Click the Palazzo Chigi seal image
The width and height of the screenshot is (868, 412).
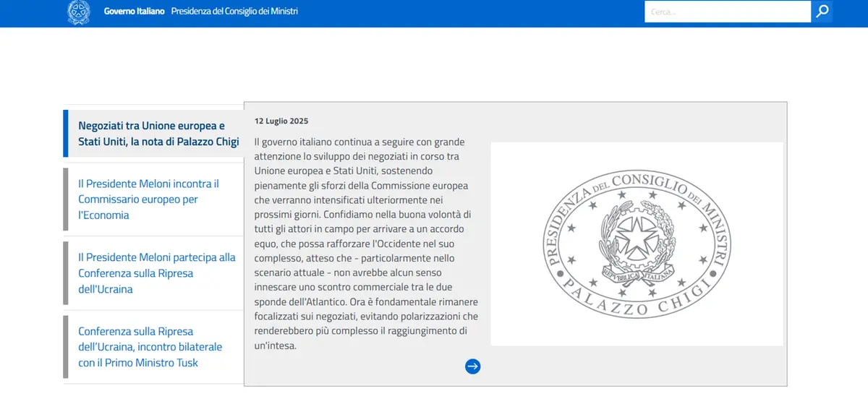click(637, 244)
